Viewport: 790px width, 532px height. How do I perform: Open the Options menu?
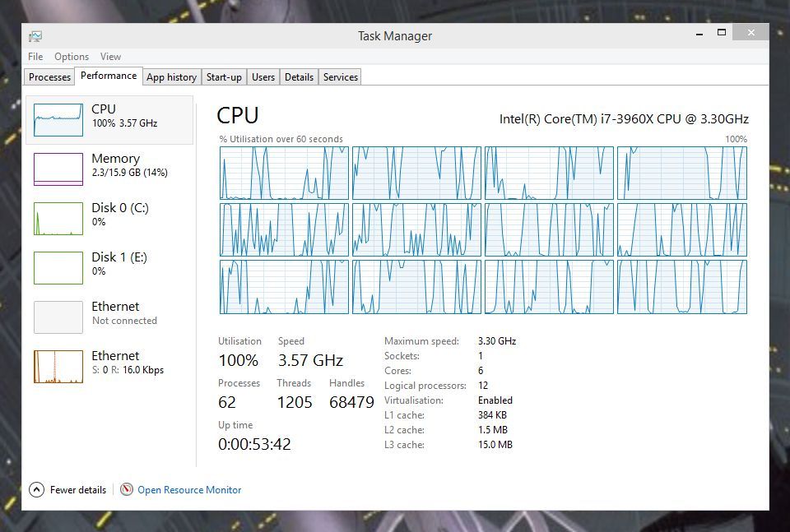click(x=71, y=56)
